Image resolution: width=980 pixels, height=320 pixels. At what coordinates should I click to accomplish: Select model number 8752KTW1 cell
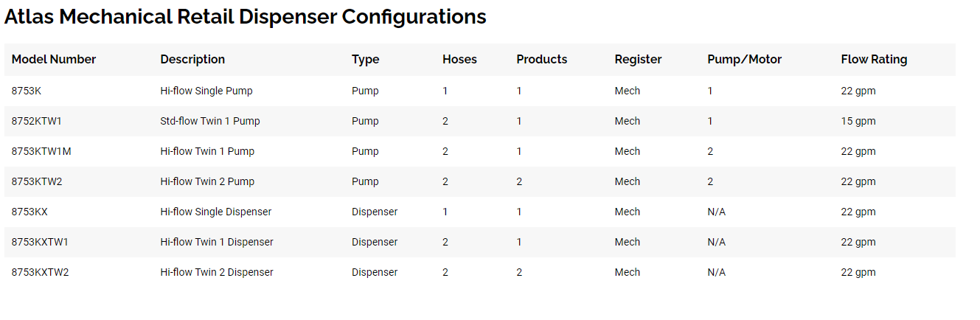point(36,121)
